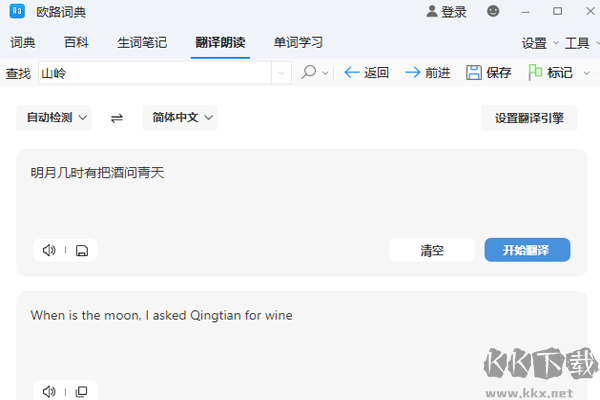The image size is (600, 400).
Task: Play audio of the translated text
Action: [49, 391]
